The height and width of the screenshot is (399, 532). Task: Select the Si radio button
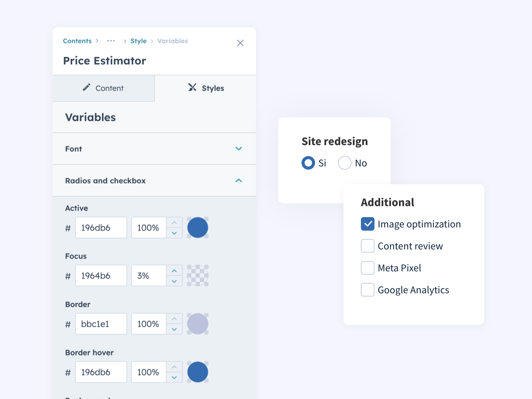coord(309,163)
